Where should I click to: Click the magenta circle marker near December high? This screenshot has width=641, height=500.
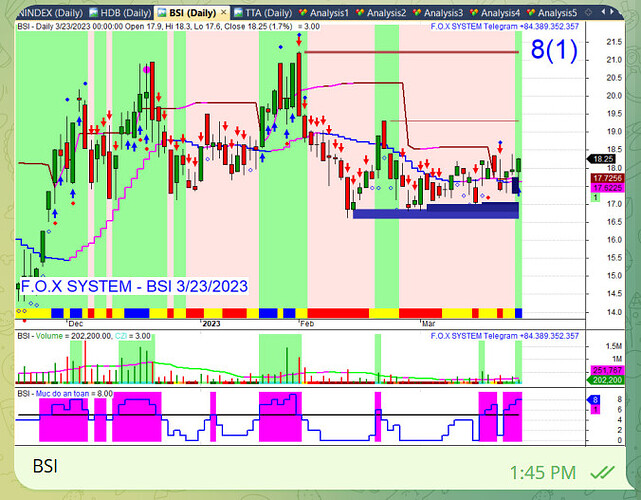(147, 70)
